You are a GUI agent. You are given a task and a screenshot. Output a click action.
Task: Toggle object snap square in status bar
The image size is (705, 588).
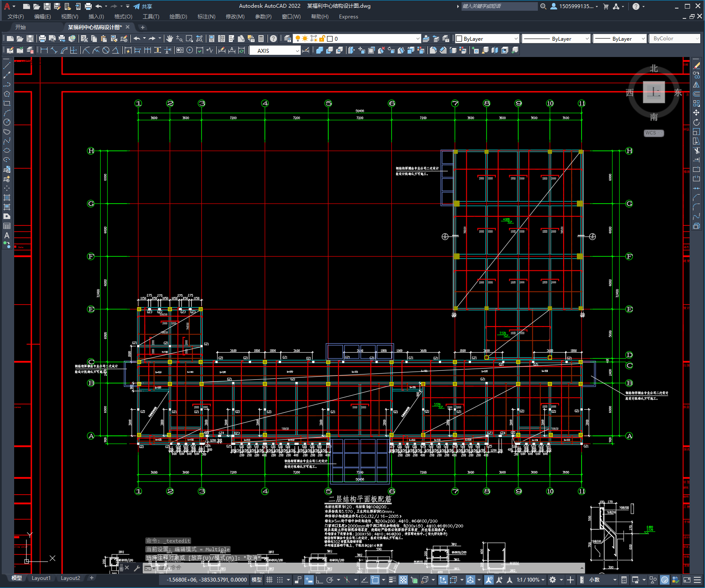375,579
